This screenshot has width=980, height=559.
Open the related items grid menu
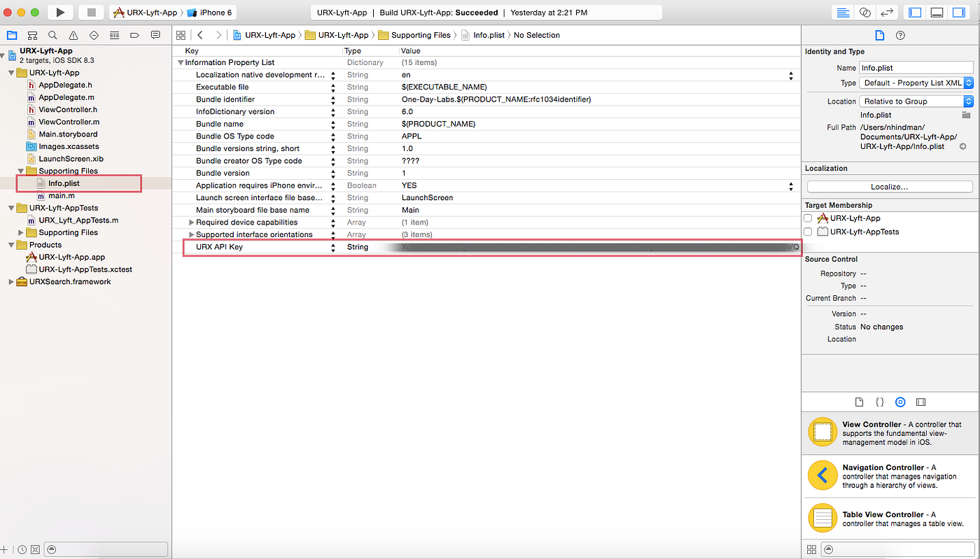click(x=181, y=35)
